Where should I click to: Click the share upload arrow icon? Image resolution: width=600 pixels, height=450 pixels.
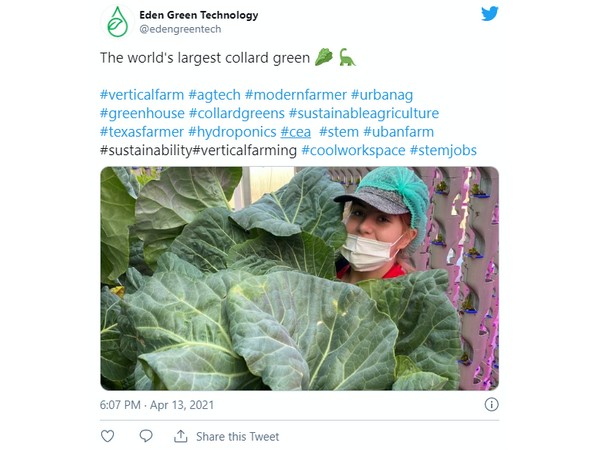click(x=181, y=436)
